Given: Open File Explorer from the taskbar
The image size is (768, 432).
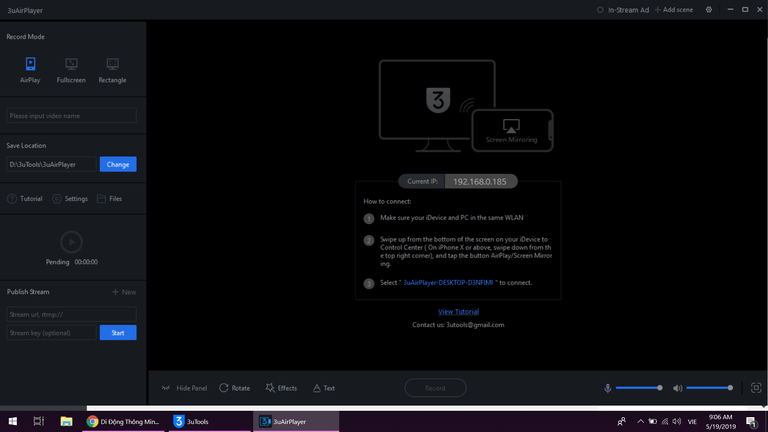Looking at the screenshot, I should pos(66,421).
